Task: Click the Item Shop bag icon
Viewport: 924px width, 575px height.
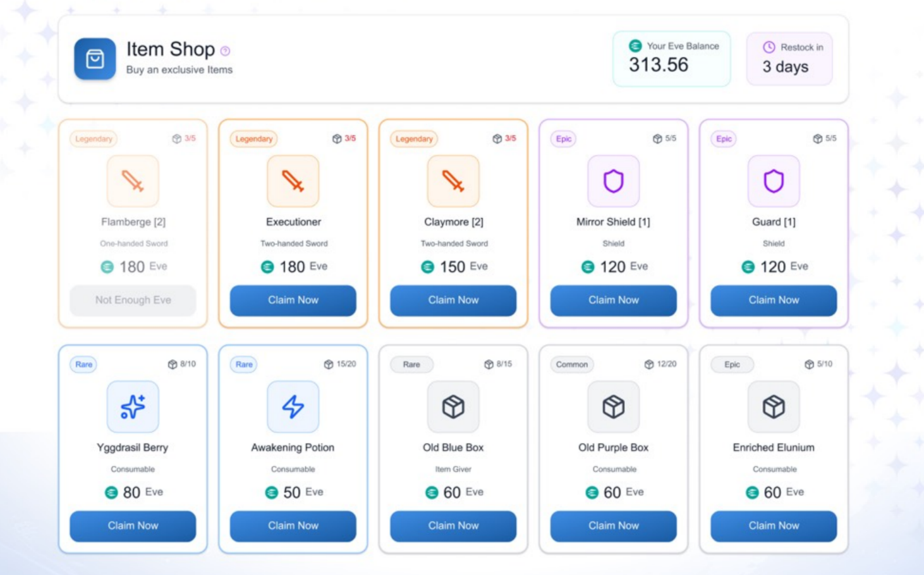Action: tap(95, 59)
